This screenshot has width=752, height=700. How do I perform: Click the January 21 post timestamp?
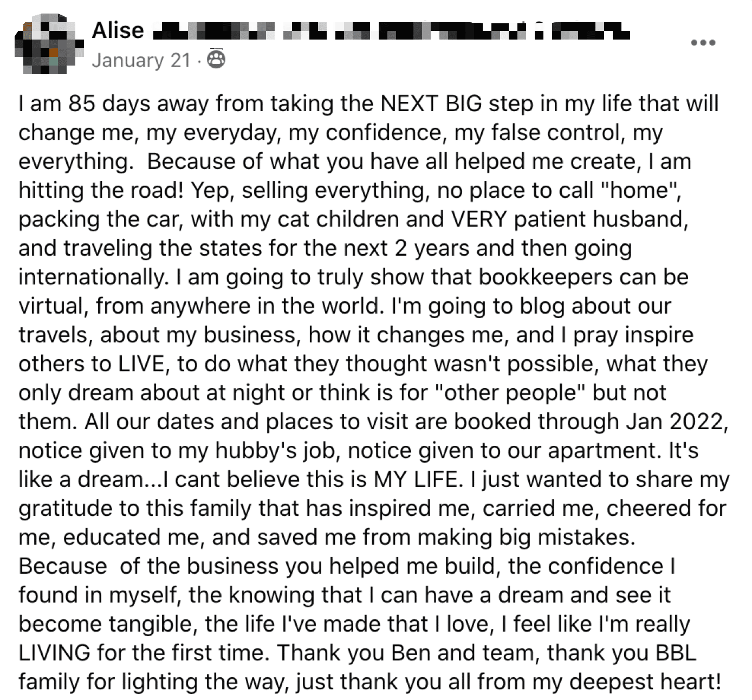coord(141,60)
